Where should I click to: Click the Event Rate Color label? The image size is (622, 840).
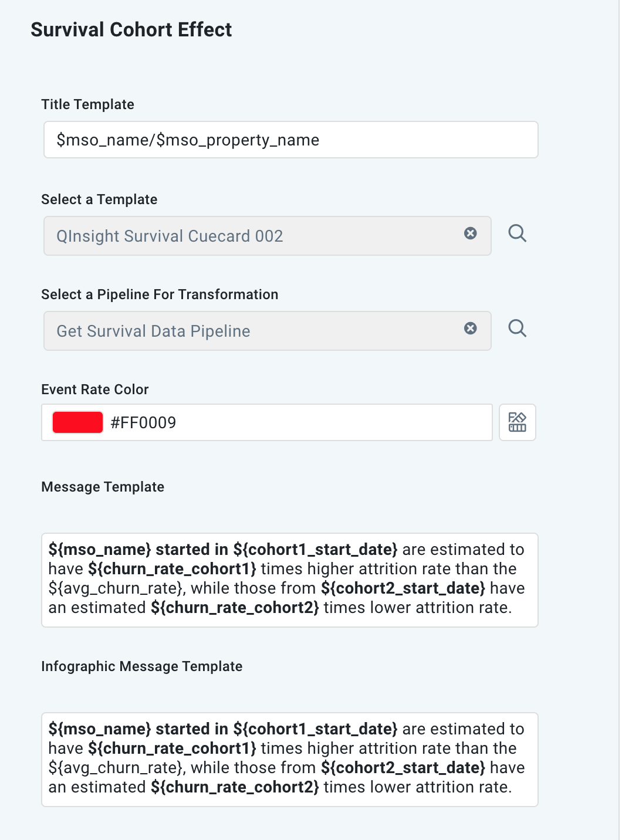(94, 389)
